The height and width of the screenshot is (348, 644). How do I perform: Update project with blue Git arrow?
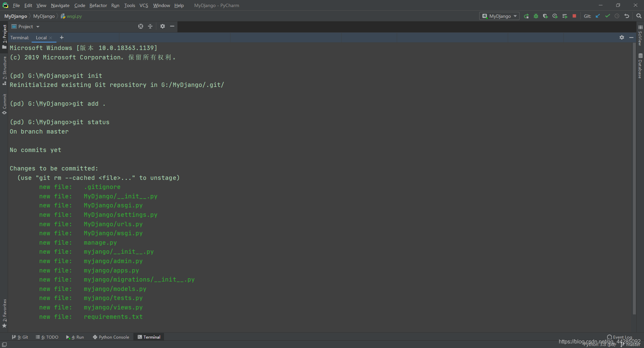pos(598,16)
